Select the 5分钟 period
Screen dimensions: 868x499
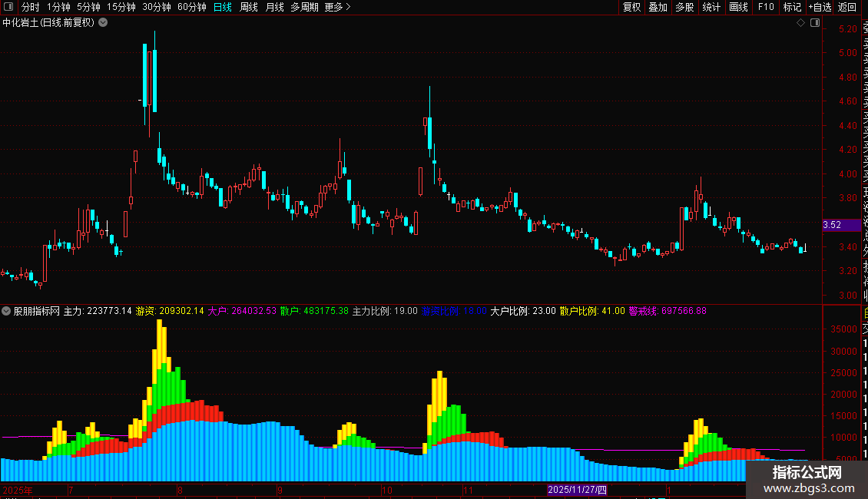tap(88, 7)
